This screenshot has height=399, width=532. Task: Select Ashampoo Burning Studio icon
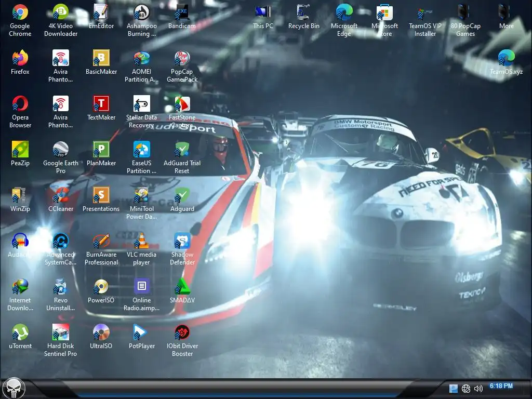pyautogui.click(x=141, y=12)
